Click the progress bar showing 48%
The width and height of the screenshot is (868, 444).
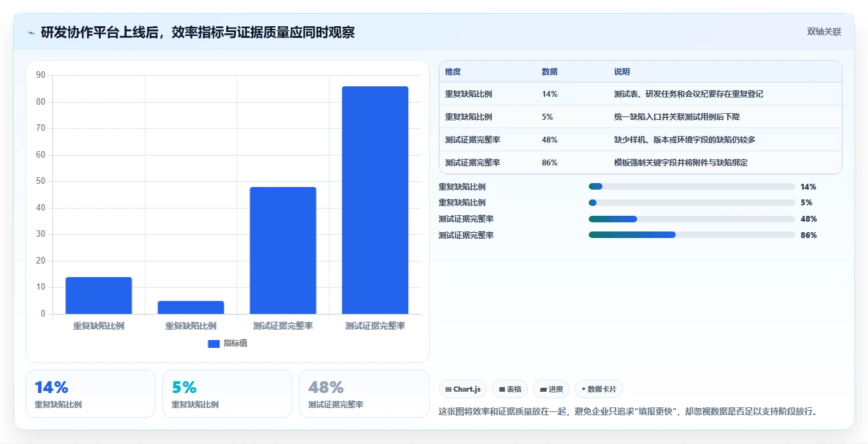coord(691,218)
